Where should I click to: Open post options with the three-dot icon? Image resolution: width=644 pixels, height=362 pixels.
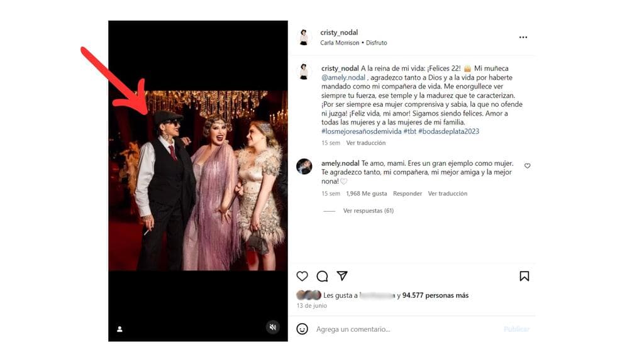tap(523, 36)
